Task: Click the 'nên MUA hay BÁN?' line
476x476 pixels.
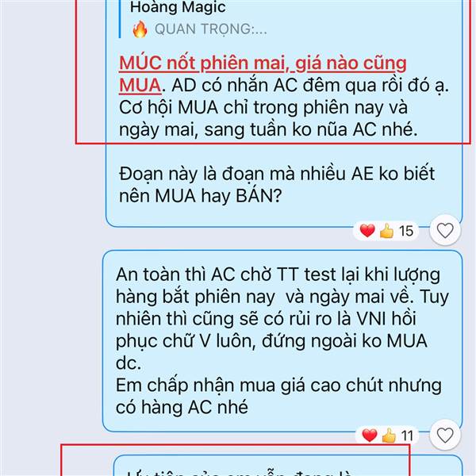Action: [x=201, y=196]
